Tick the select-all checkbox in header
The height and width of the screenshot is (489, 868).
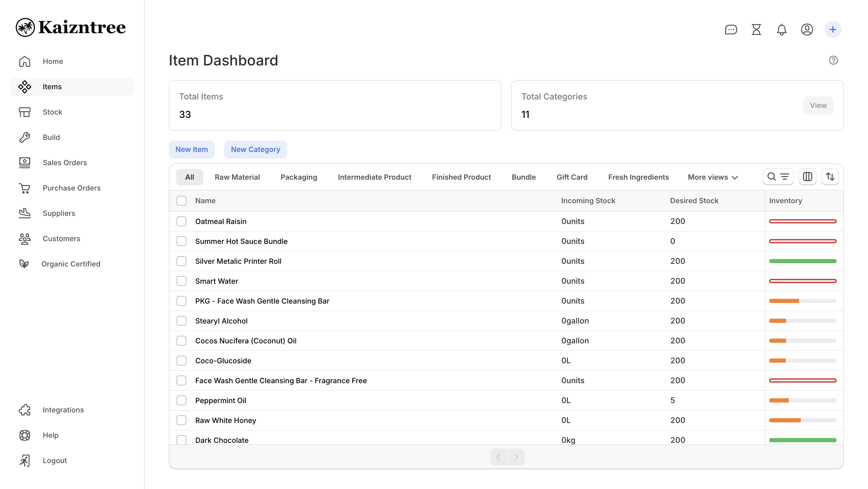coord(181,201)
